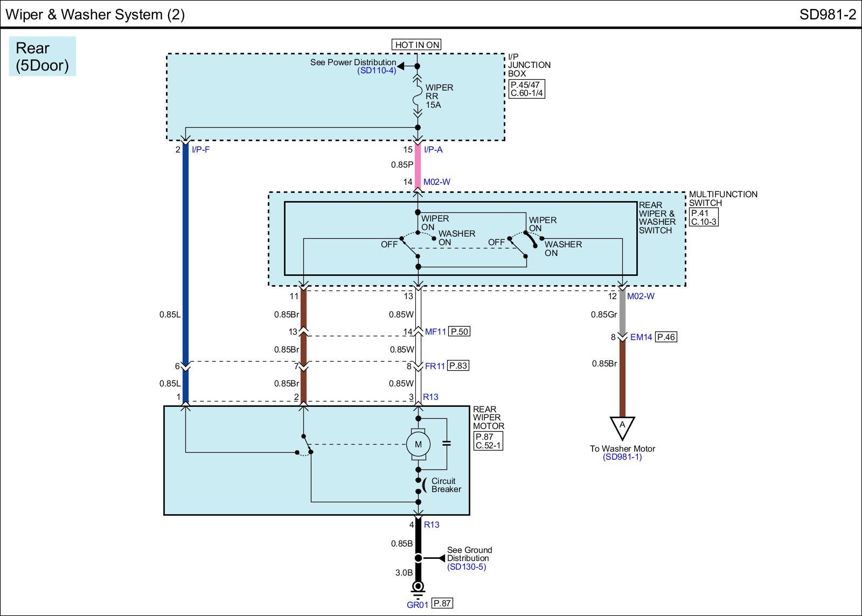Screen dimensions: 862x616
Task: Click the rear wiper motor M symbol
Action: [x=418, y=445]
